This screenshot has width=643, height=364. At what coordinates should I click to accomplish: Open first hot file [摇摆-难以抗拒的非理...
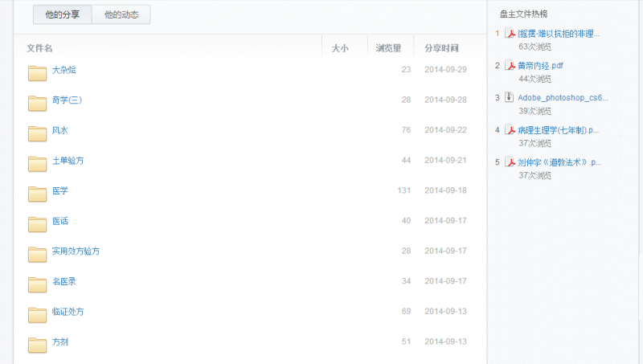[559, 34]
